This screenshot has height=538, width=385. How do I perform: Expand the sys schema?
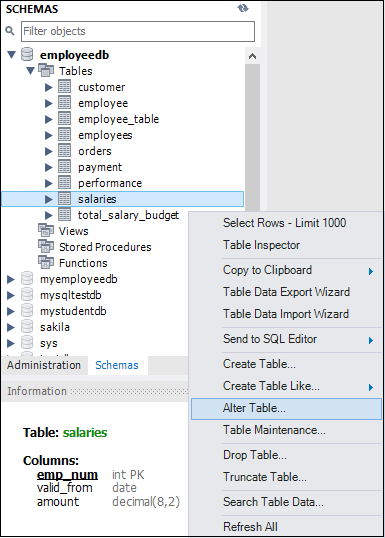click(11, 343)
